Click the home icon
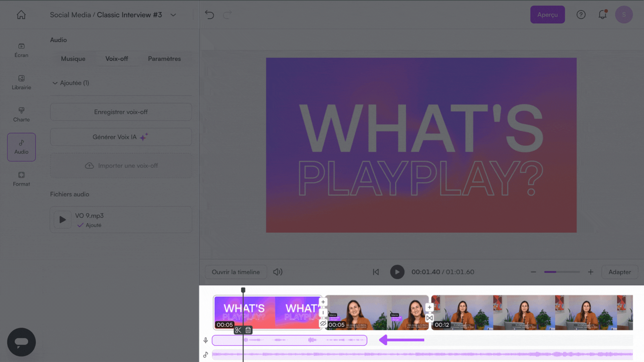The height and width of the screenshot is (362, 644). coord(21,15)
